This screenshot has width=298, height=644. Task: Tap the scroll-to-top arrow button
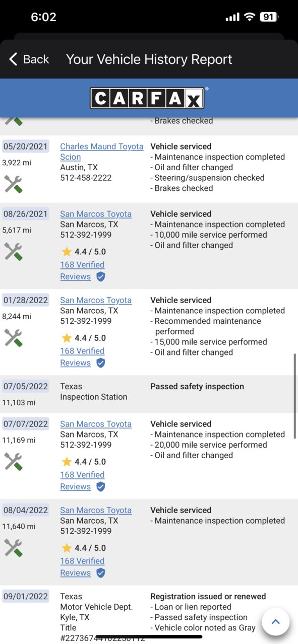(x=276, y=622)
